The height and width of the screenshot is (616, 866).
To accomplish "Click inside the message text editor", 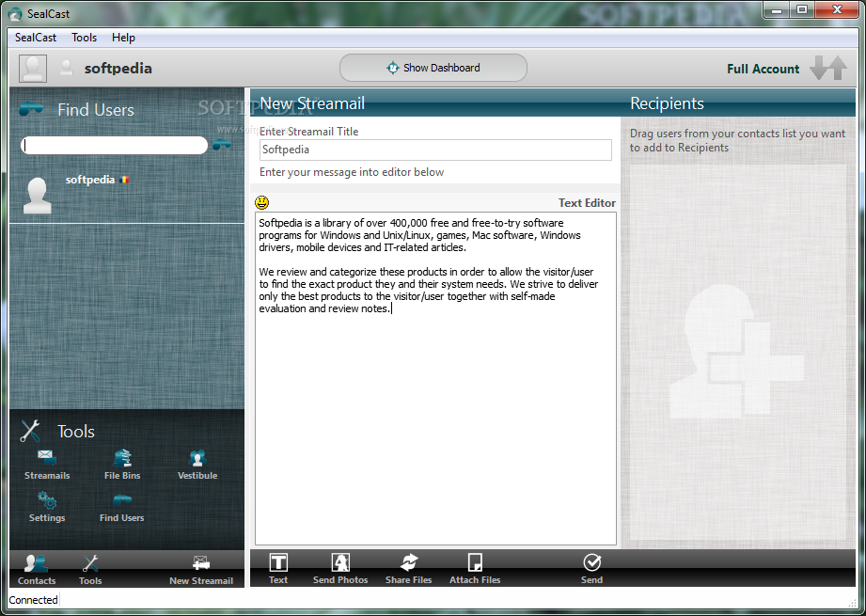I will coord(435,378).
